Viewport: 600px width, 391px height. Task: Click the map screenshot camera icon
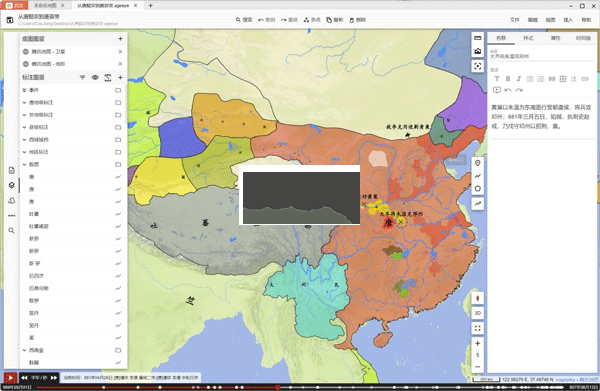tap(478, 51)
